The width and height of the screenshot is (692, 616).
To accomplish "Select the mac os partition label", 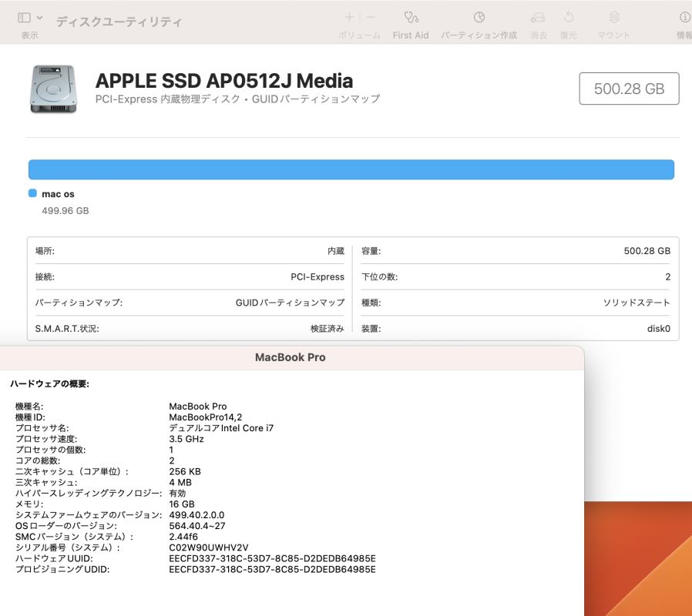I will 58,194.
